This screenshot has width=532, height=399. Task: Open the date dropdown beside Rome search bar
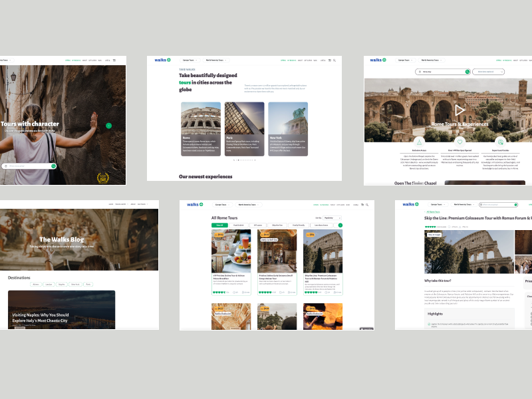[488, 71]
